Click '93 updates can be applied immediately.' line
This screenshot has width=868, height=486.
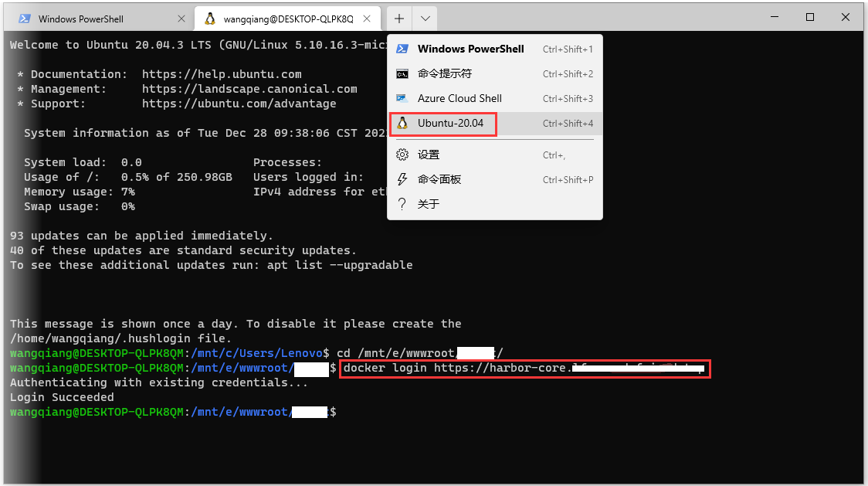[141, 236]
